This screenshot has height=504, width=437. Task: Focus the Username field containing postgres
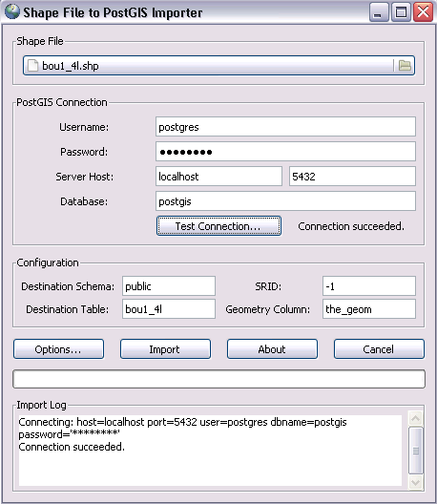point(285,127)
